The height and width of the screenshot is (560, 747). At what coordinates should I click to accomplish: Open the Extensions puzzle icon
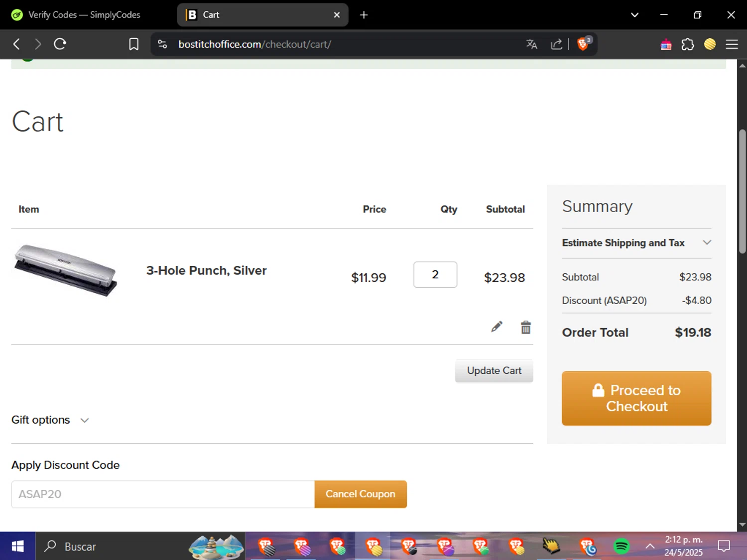(688, 44)
